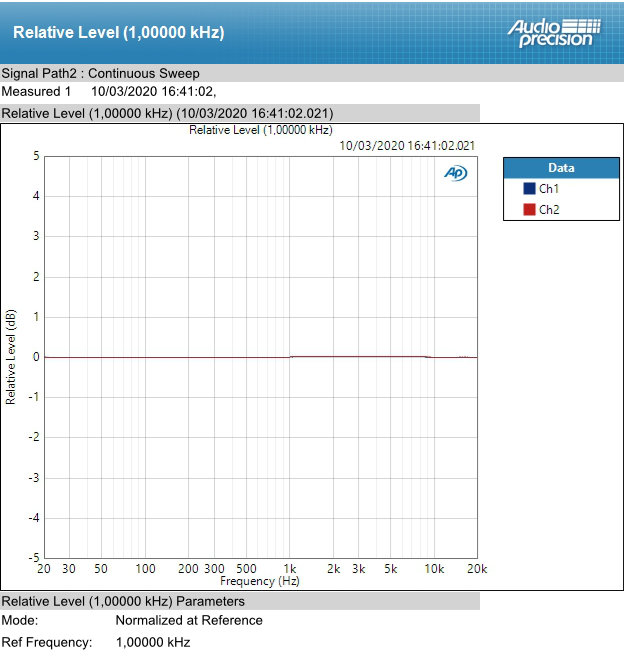Click the '2k' frequency axis tick label
Image resolution: width=626 pixels, height=660 pixels.
[x=333, y=569]
